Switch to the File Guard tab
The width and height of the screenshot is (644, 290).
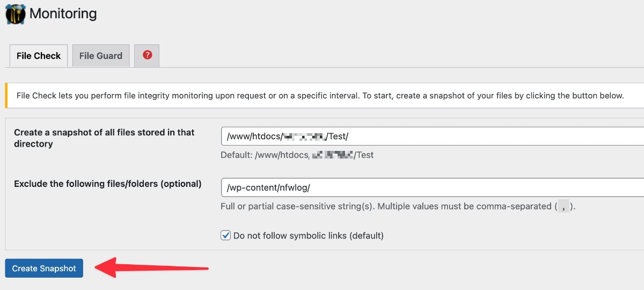pyautogui.click(x=101, y=56)
